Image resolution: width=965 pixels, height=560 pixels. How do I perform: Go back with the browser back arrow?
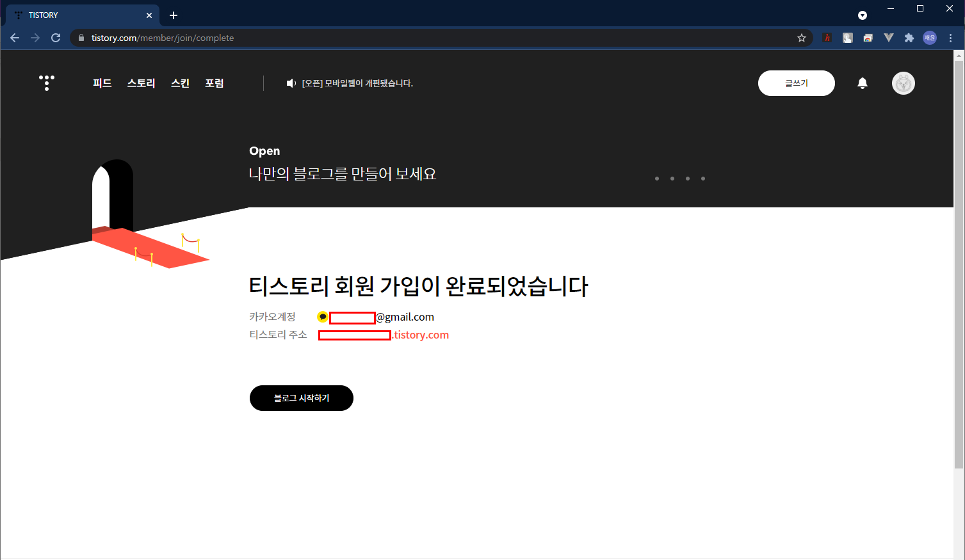[15, 38]
